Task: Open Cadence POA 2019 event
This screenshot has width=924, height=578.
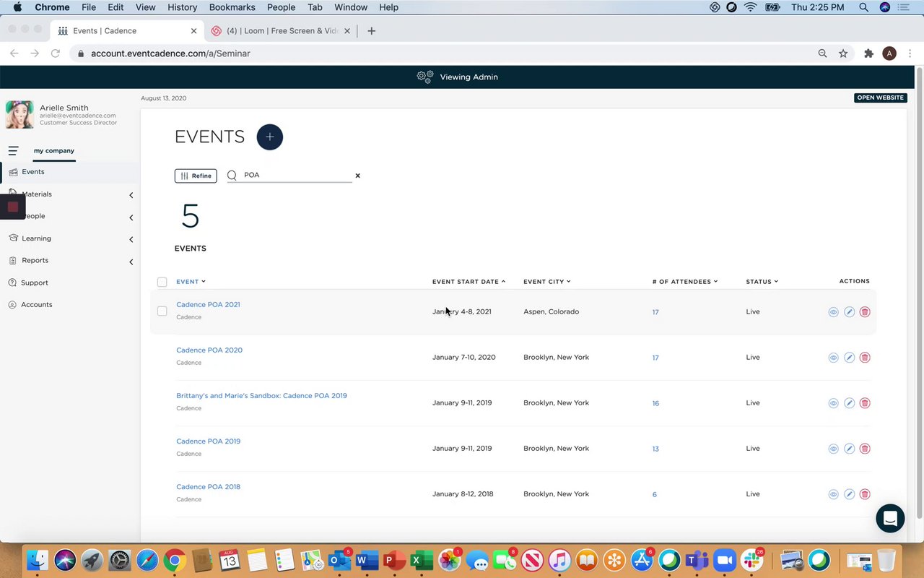Action: point(208,441)
